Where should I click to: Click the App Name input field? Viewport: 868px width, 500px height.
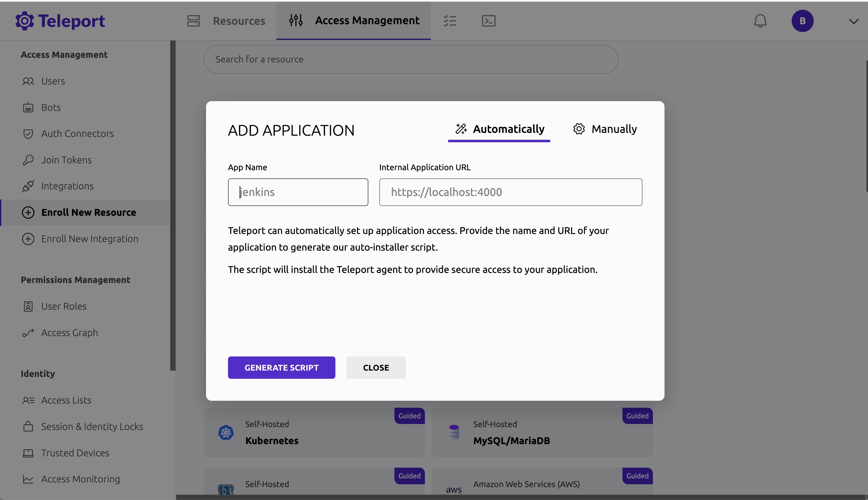[x=298, y=192]
